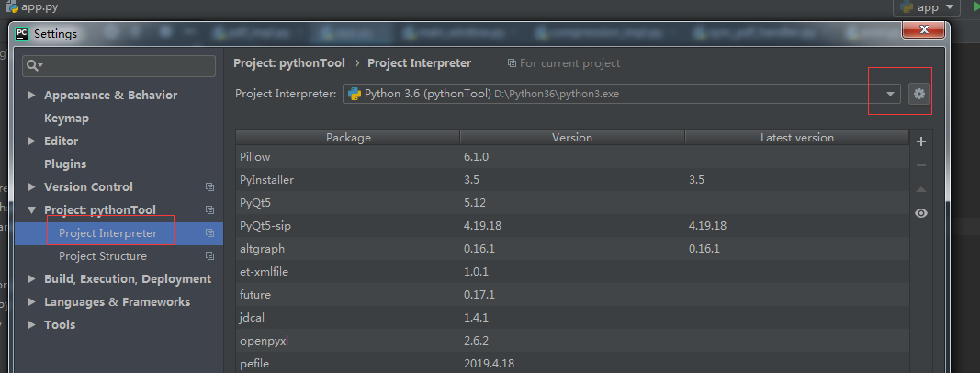Select the Pillow package row
Image resolution: width=980 pixels, height=373 pixels.
(572, 157)
